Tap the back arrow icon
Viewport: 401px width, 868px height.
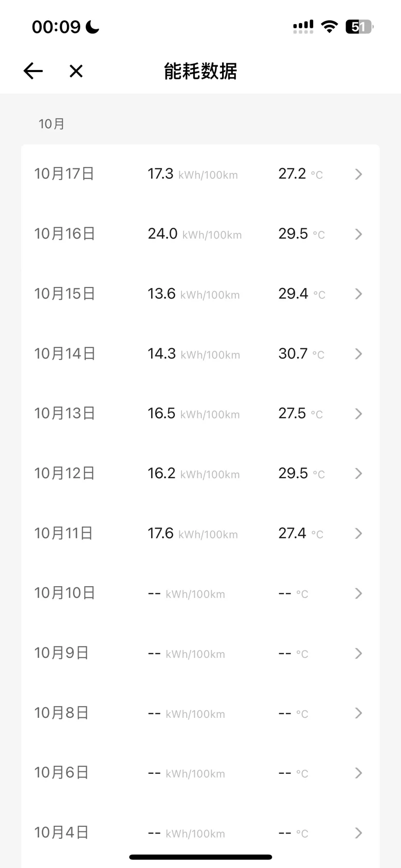(x=33, y=71)
